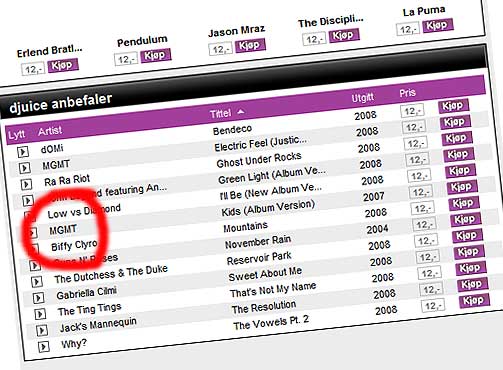503x370 pixels.
Task: Play the Jack's Mannequin track preview
Action: coord(42,330)
